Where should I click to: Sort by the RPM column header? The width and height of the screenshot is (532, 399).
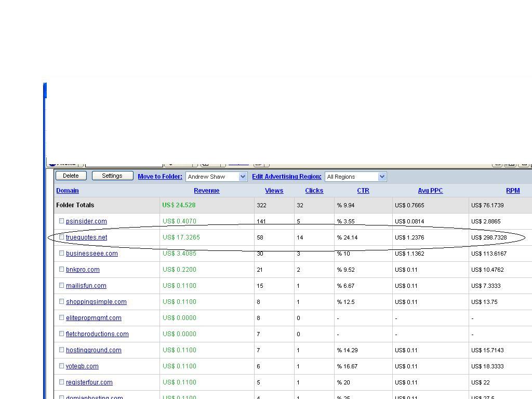[x=512, y=191]
